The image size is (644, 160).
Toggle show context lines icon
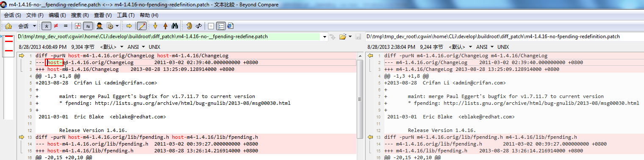coord(78,26)
